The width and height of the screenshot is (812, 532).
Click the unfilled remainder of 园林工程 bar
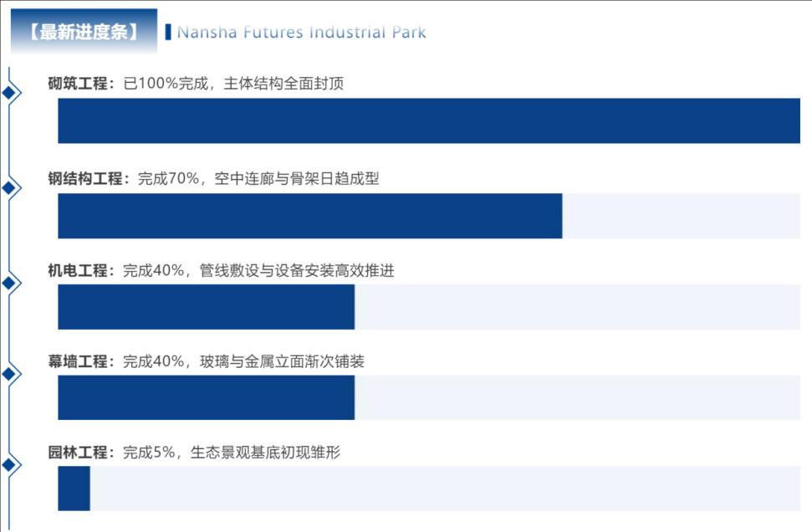(445, 488)
